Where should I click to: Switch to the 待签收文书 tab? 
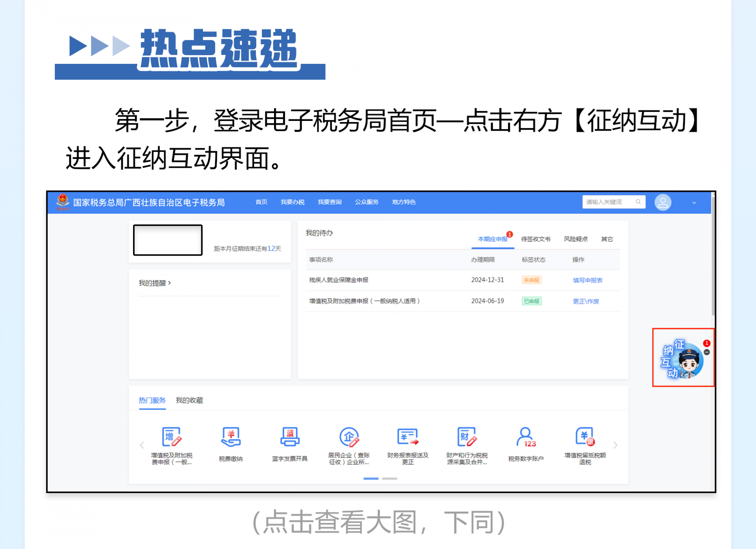535,239
